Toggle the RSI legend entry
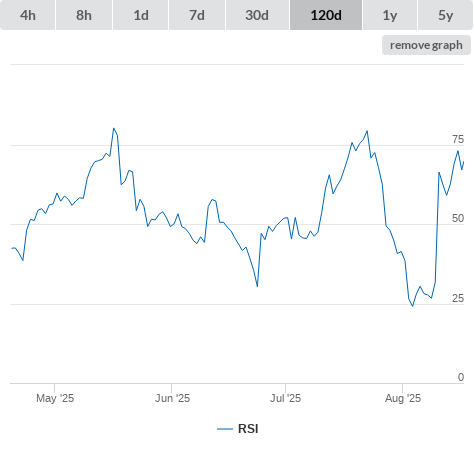The width and height of the screenshot is (474, 455). click(238, 429)
